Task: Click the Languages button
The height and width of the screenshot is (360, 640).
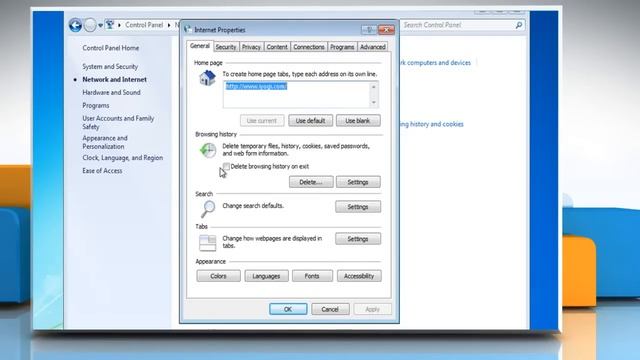Action: (266, 276)
